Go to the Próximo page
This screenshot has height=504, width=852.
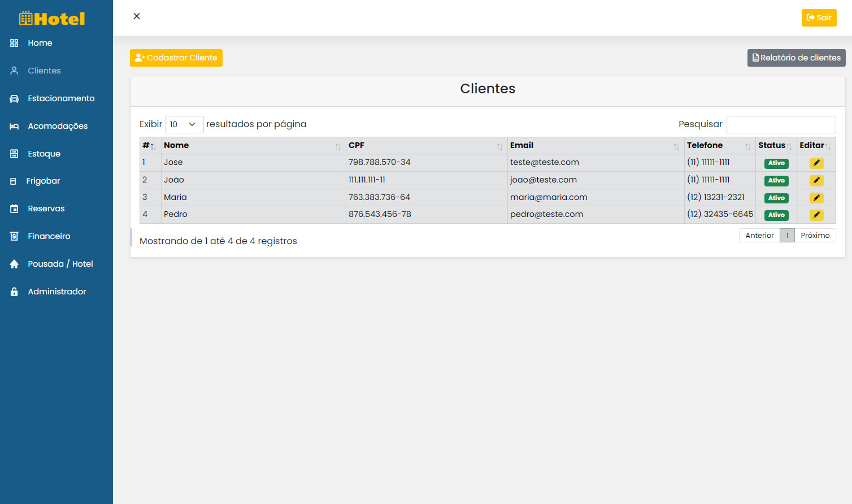[815, 236]
